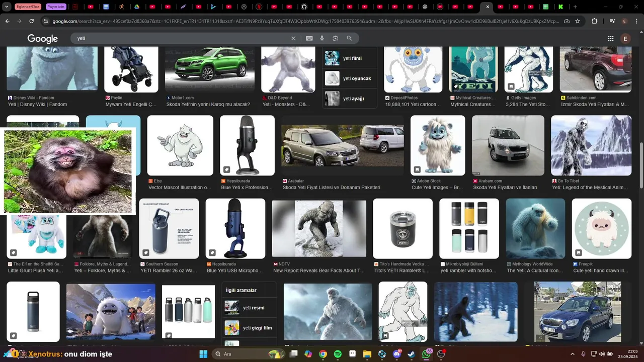This screenshot has height=362, width=644.
Task: Open Copilot from the taskbar
Action: [x=308, y=354]
